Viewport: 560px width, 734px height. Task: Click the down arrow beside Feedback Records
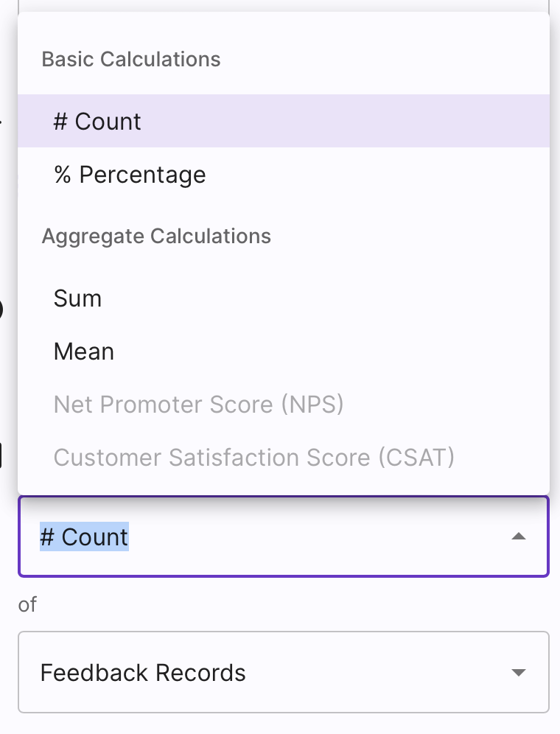[x=518, y=673]
